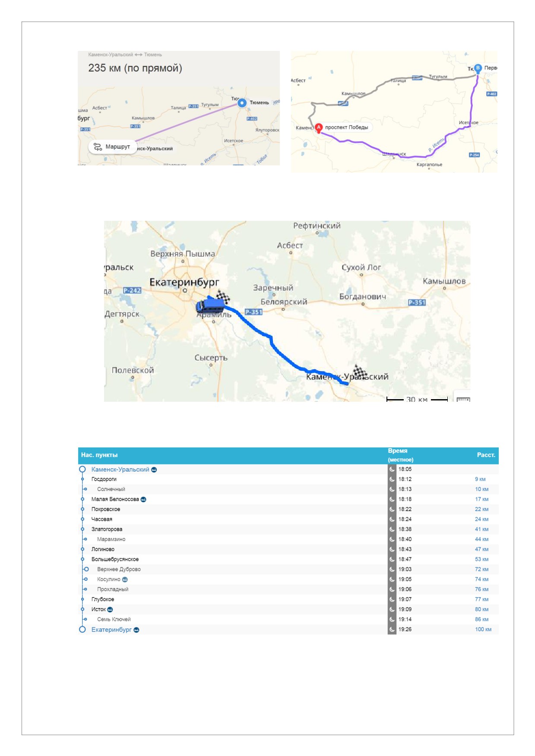Select the Верхнее Дуброво stop row
Screen dimensions: 535x756
[x=288, y=569]
